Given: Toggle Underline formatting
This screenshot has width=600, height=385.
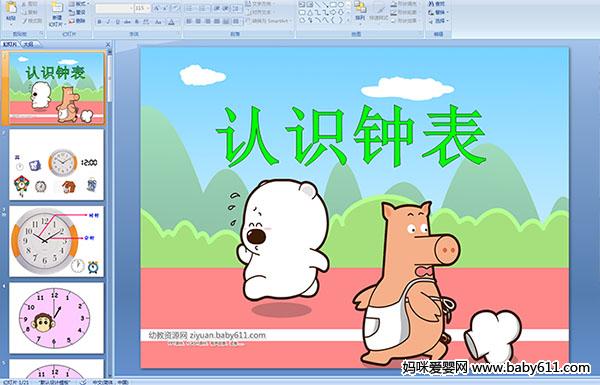Looking at the screenshot, I should pos(117,22).
